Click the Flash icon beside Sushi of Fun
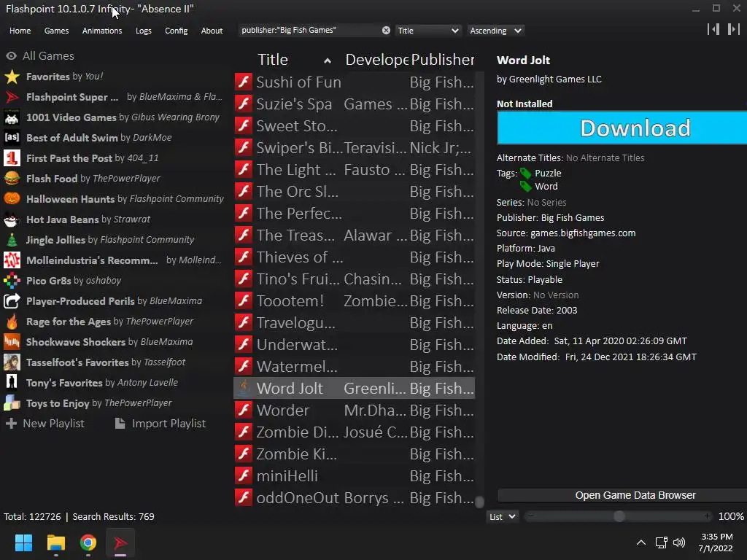The height and width of the screenshot is (560, 747). 244,82
